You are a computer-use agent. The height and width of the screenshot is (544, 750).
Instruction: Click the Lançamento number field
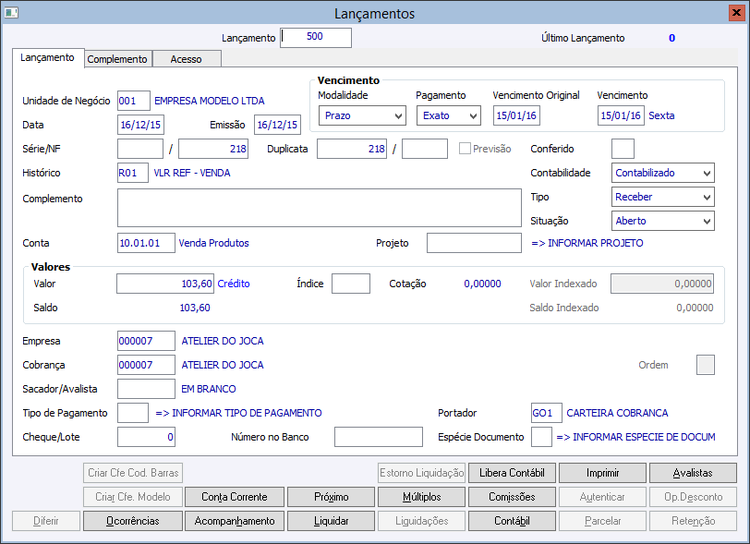pos(316,37)
